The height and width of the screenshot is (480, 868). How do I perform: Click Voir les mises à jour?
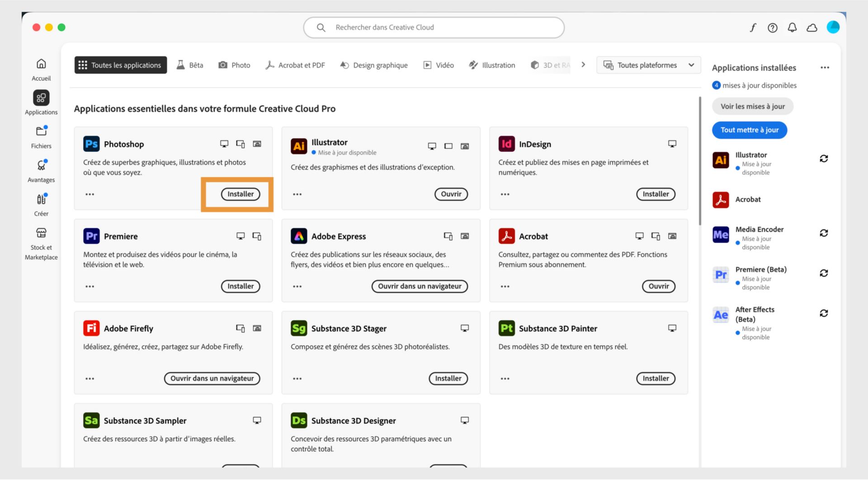click(x=753, y=106)
